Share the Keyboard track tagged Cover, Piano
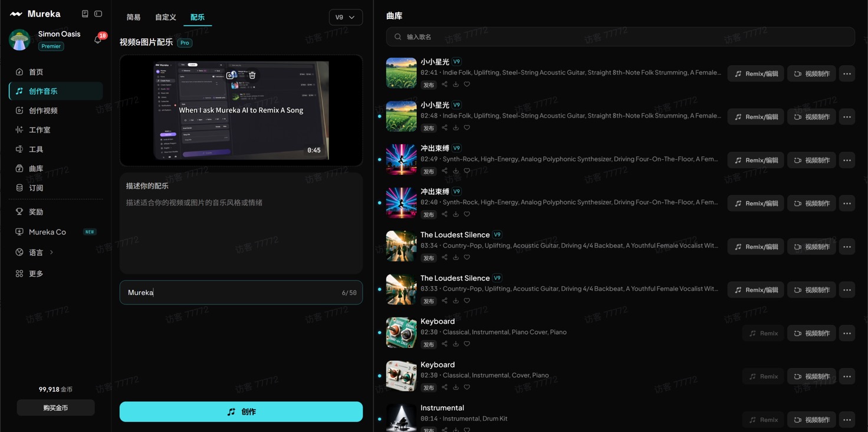 (x=445, y=387)
